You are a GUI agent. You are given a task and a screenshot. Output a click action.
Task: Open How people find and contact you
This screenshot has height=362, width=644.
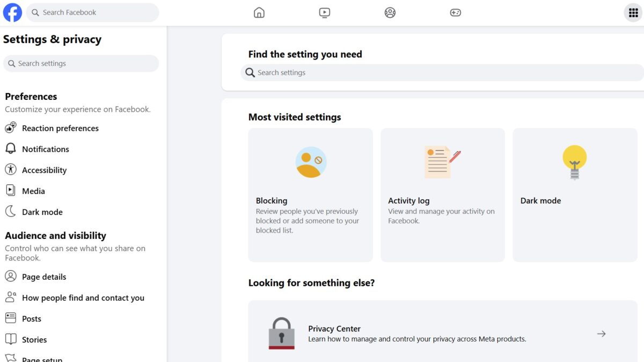[83, 297]
